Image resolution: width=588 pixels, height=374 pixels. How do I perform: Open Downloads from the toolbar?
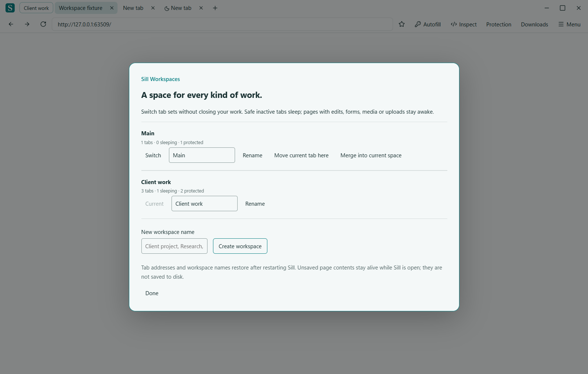[534, 24]
